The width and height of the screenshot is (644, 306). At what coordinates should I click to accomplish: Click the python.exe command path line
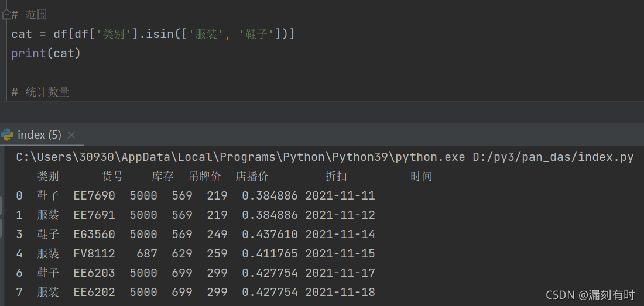coord(324,157)
